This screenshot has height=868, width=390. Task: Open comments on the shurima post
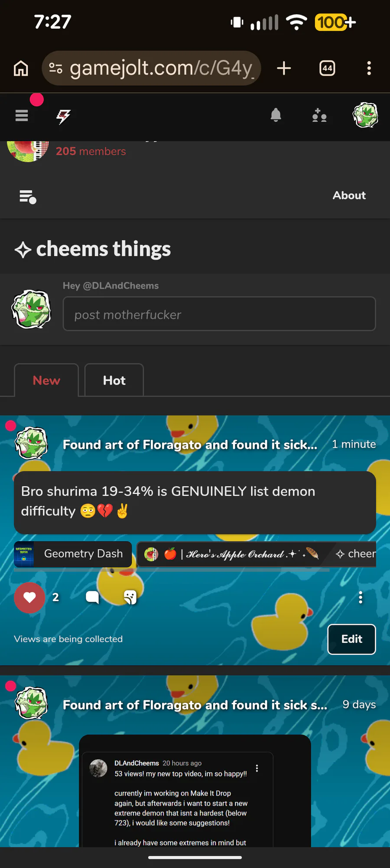[x=92, y=597]
